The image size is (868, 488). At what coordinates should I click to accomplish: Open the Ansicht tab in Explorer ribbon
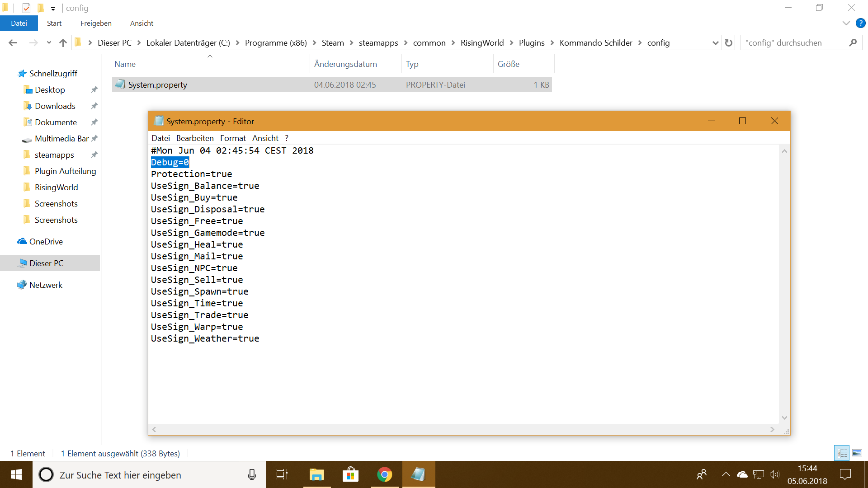142,23
